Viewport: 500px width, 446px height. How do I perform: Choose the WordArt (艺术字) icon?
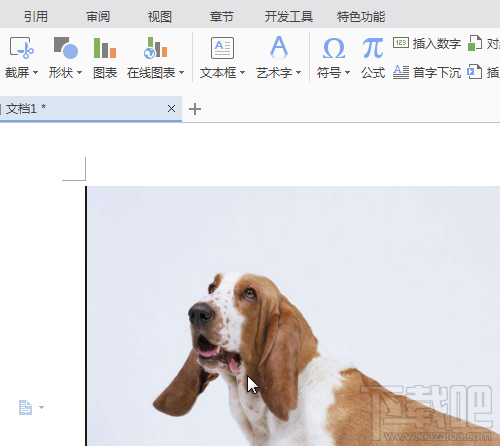click(x=279, y=48)
